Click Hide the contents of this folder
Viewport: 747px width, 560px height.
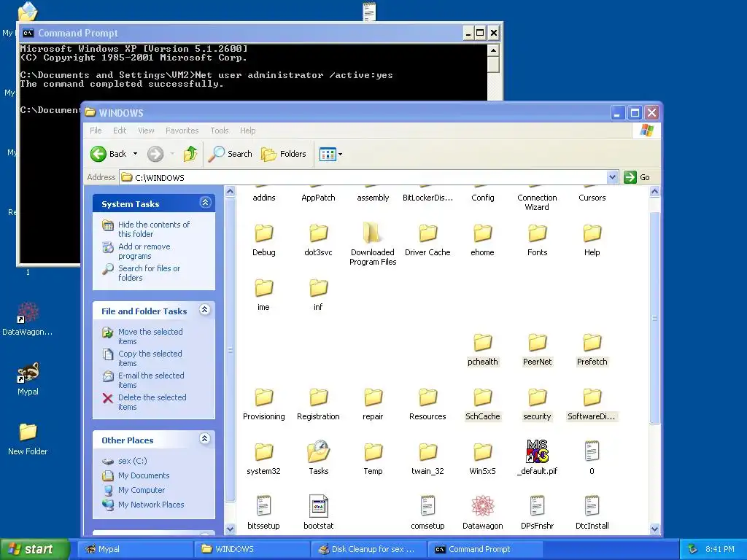click(153, 229)
